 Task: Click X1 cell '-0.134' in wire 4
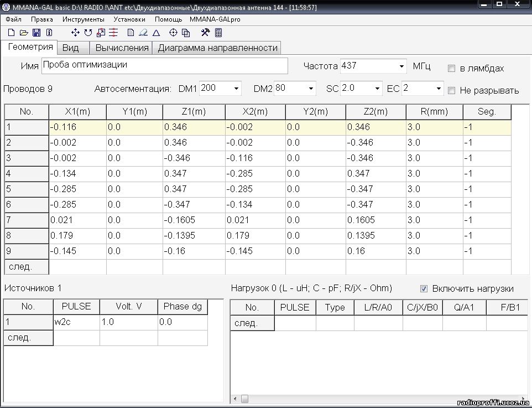tap(77, 174)
